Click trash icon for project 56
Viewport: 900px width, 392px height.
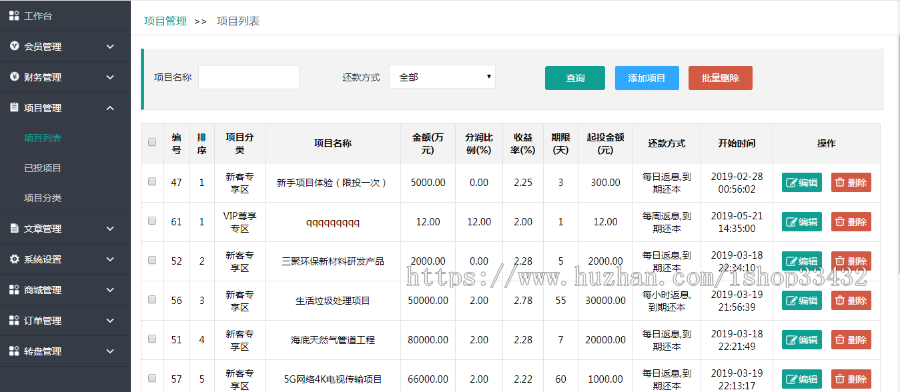840,300
